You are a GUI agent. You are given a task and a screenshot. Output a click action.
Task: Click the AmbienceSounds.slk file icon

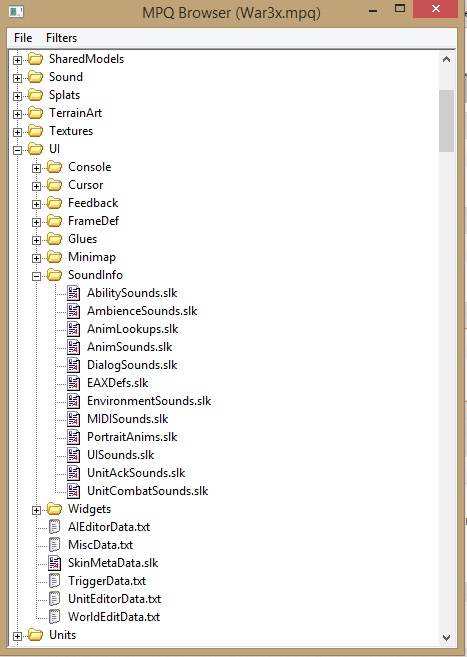pyautogui.click(x=73, y=311)
